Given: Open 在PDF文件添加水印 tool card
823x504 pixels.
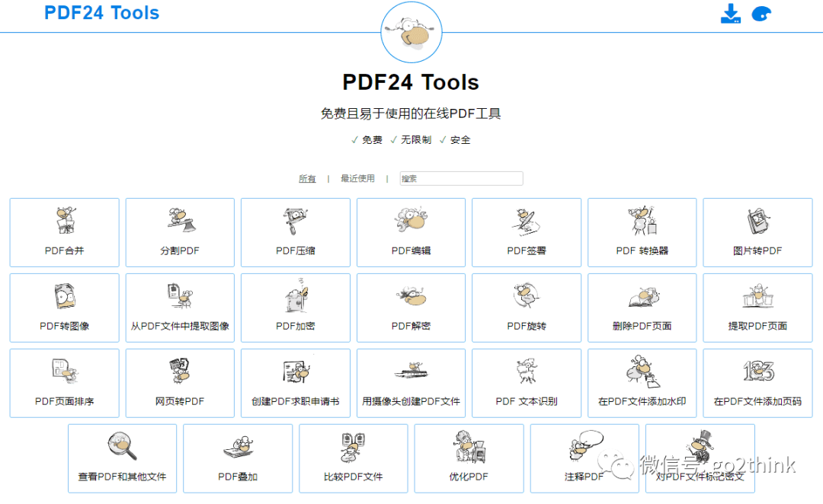Looking at the screenshot, I should pos(642,383).
